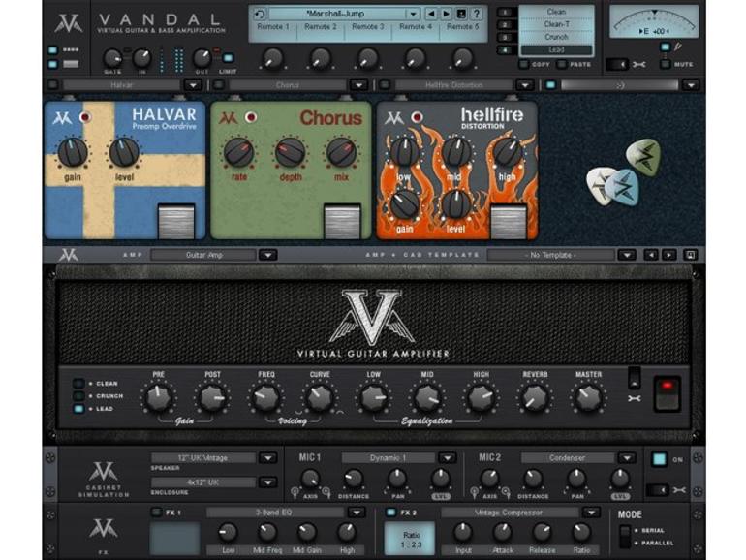
Task: Switch amp channel to CLEAN
Action: click(78, 384)
